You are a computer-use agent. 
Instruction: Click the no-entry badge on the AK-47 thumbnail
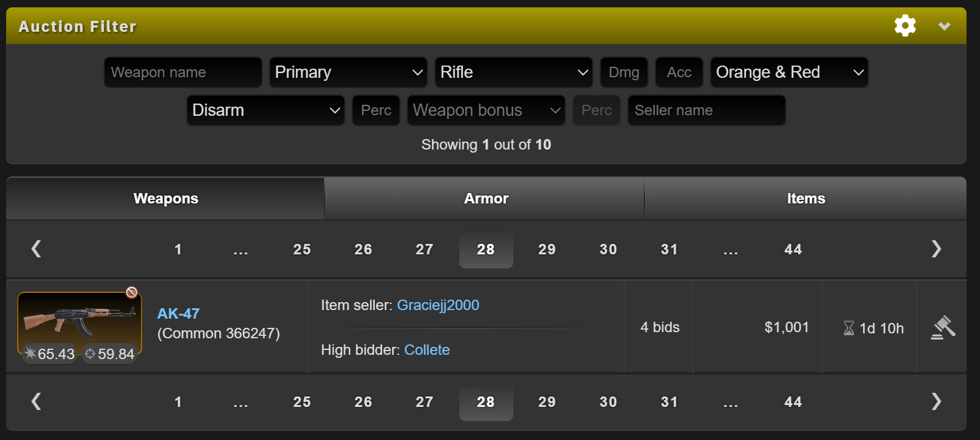[130, 292]
